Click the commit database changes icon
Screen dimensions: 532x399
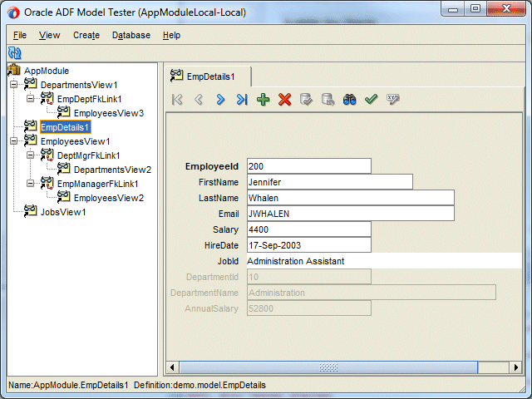click(306, 100)
